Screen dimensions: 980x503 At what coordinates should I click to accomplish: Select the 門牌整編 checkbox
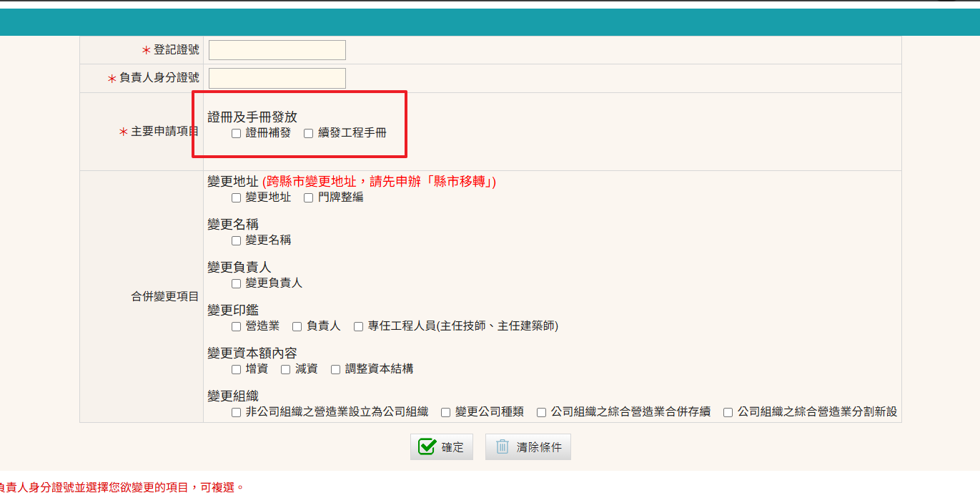coord(309,197)
